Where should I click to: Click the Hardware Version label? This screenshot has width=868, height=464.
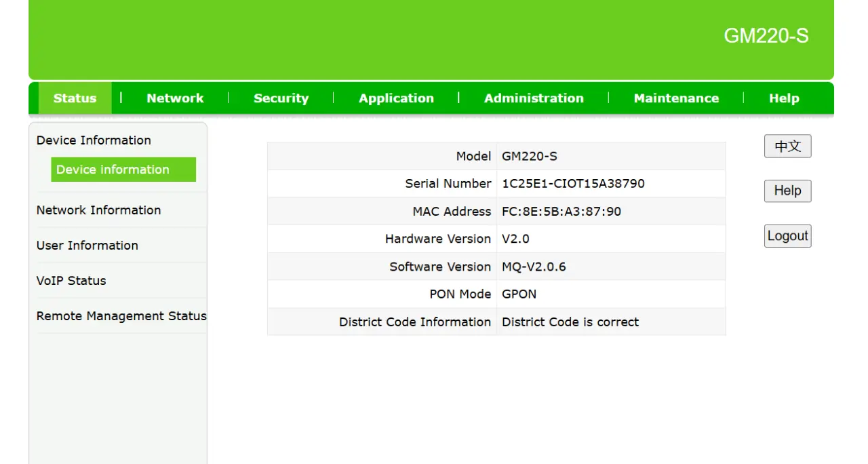pyautogui.click(x=438, y=239)
